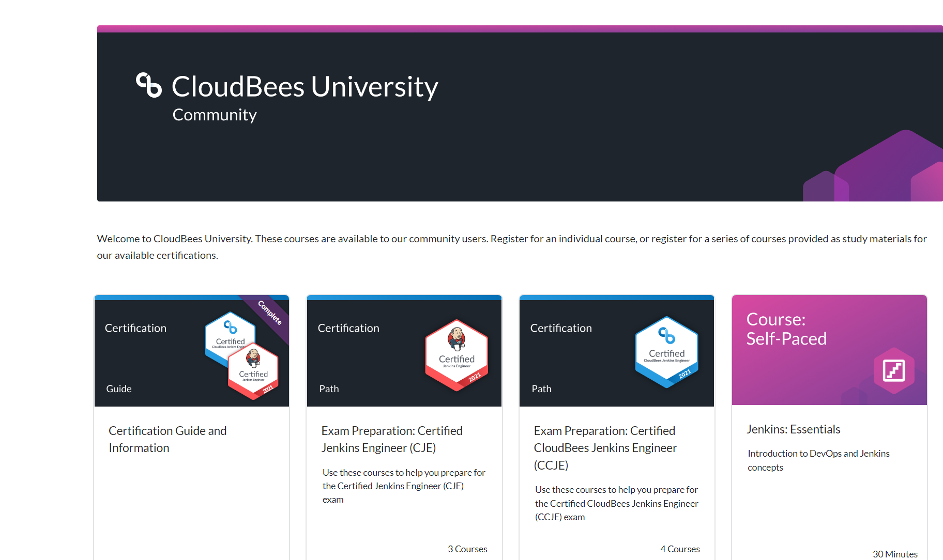Click the stairs hexagon icon on Self-Paced card
This screenshot has height=560, width=943.
894,370
